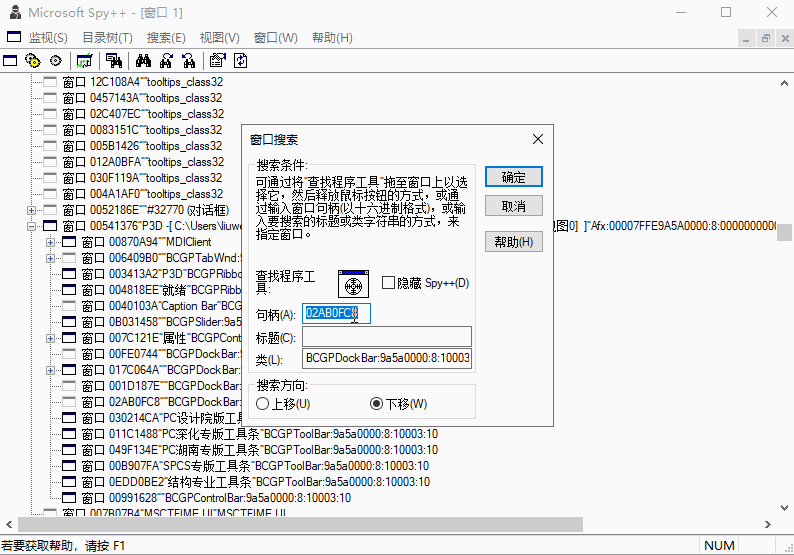794x555 pixels.
Task: Click the Finder Tool crosshair icon
Action: point(353,284)
